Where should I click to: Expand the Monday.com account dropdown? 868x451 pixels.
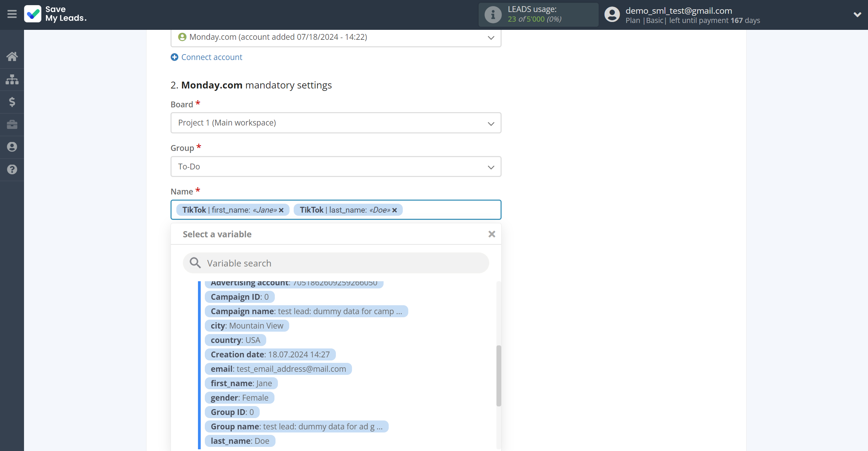[491, 37]
